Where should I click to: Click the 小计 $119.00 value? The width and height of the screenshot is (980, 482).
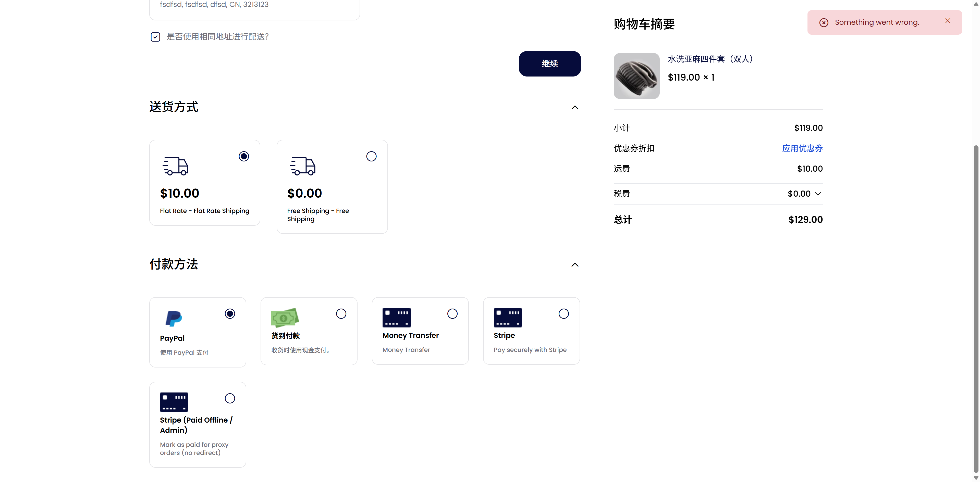coord(808,128)
